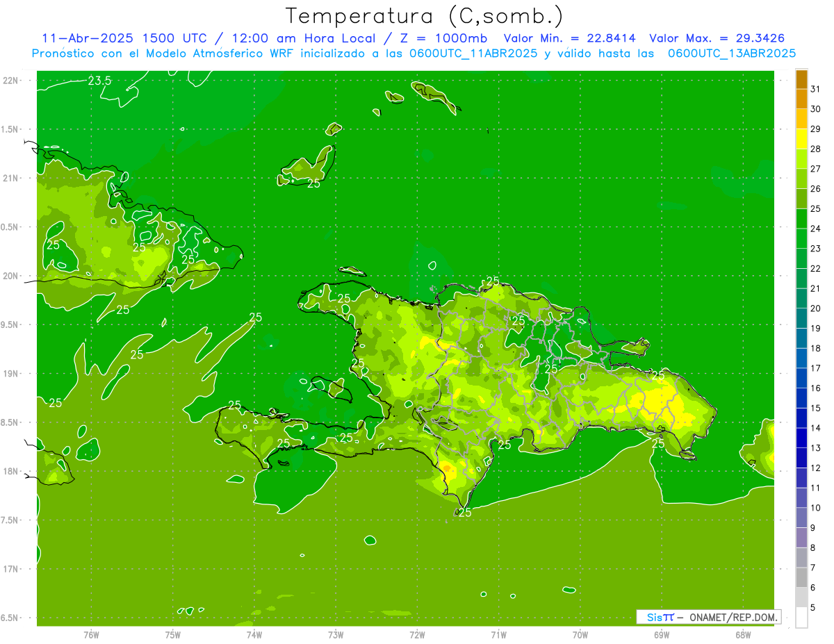Select the date text "11-Abr-2025 1500 UTC"
The image size is (834, 644).
[124, 38]
